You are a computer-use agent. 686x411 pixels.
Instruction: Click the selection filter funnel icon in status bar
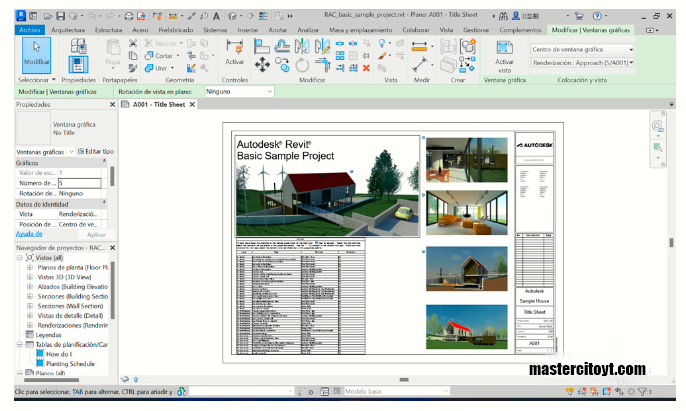(x=643, y=391)
